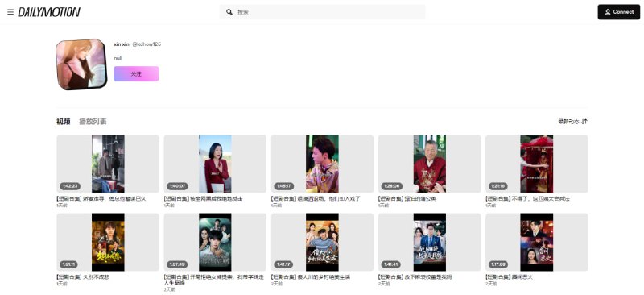Follow the channel with 关注 button
Screen dimensions: 644x295
click(136, 73)
